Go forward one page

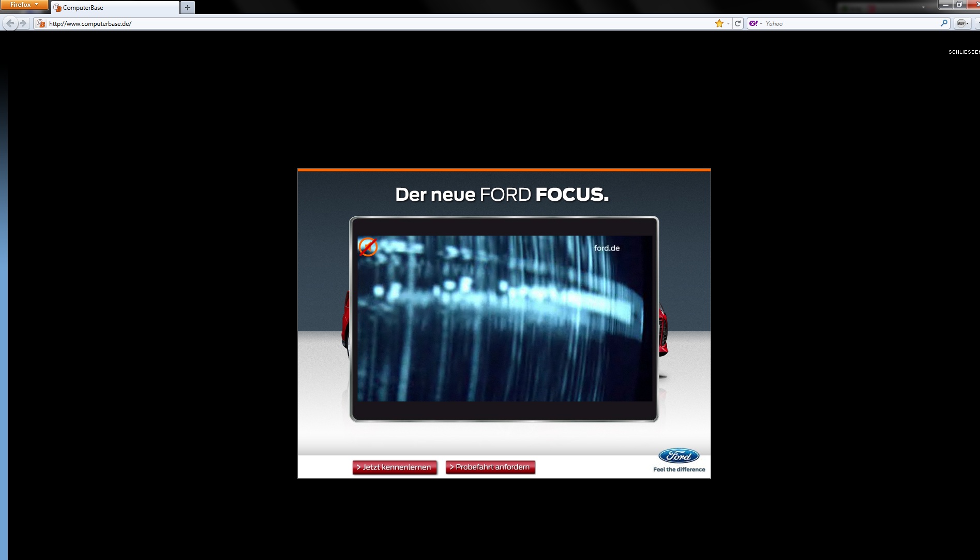click(x=23, y=23)
